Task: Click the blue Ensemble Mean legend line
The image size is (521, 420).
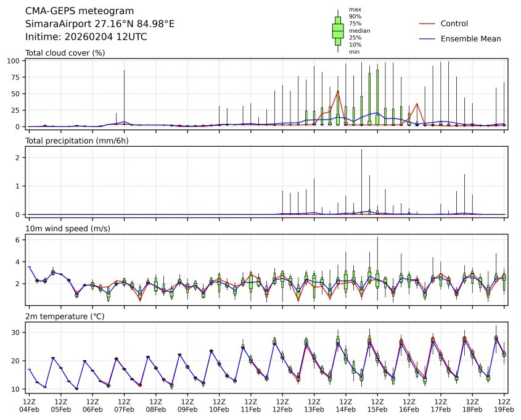Action: [427, 38]
